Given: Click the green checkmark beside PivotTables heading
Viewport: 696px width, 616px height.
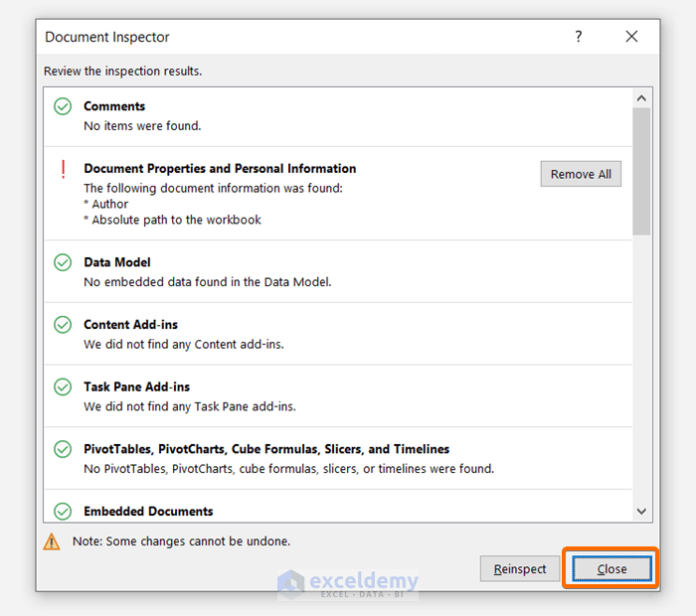Looking at the screenshot, I should (63, 449).
